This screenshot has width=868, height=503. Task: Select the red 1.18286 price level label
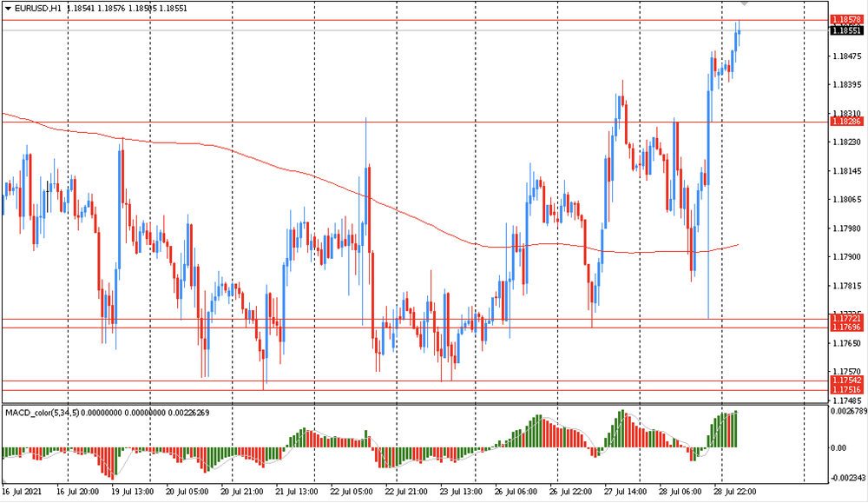tap(846, 122)
